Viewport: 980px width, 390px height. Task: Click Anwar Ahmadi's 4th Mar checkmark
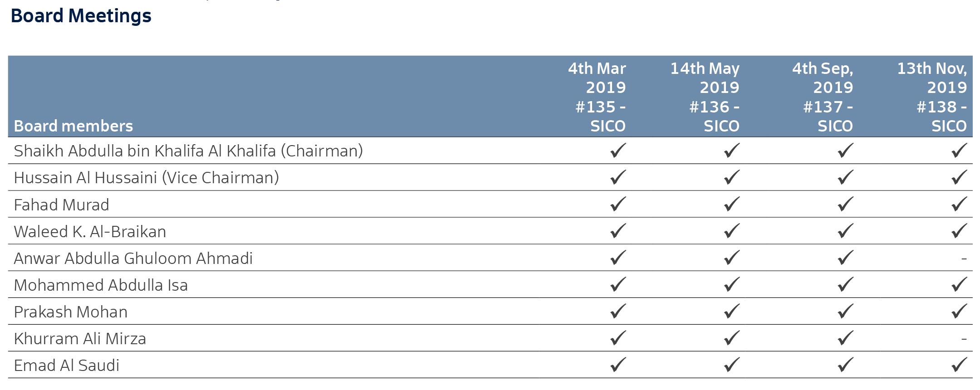(x=618, y=257)
